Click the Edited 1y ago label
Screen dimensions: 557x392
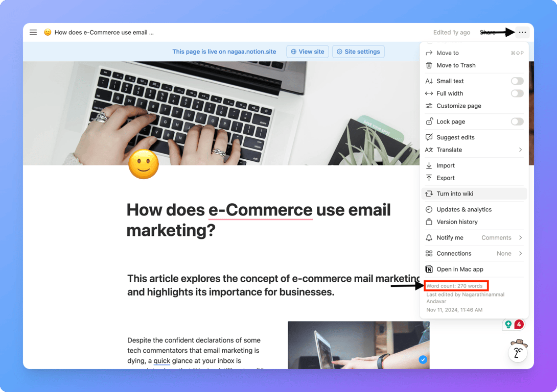[x=452, y=32]
